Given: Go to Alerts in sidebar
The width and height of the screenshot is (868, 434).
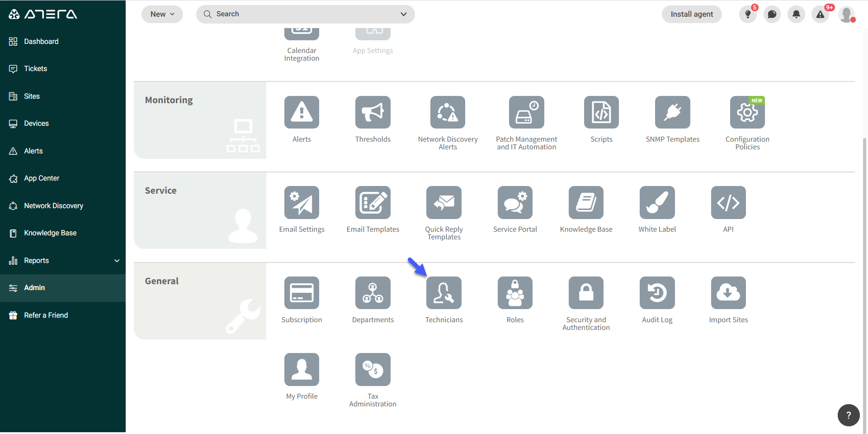Looking at the screenshot, I should point(63,151).
